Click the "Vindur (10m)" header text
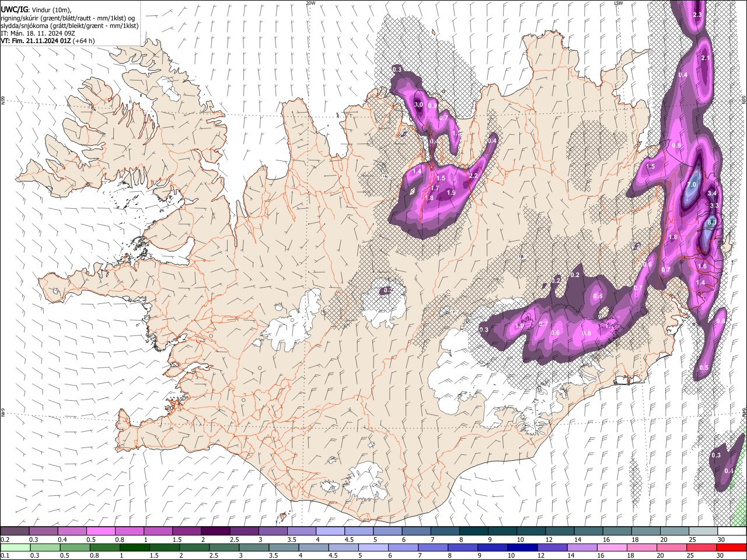This screenshot has height=560, width=747. [53, 9]
